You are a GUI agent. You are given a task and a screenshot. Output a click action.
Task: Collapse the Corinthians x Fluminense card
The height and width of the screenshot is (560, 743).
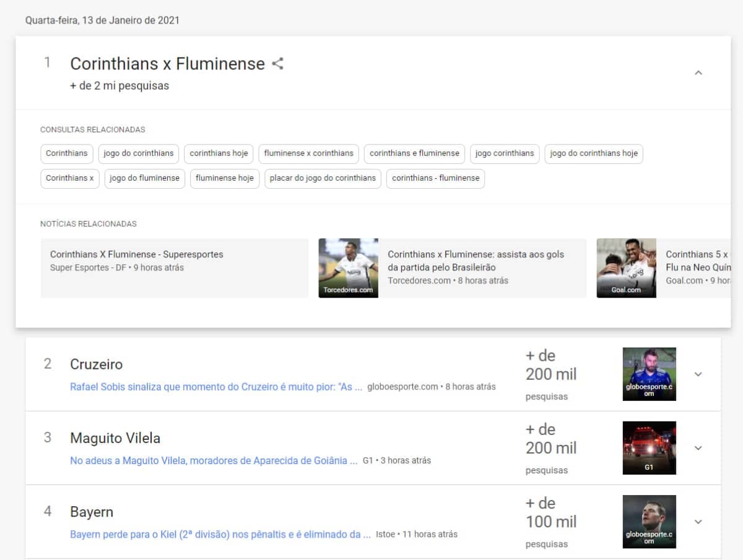698,73
